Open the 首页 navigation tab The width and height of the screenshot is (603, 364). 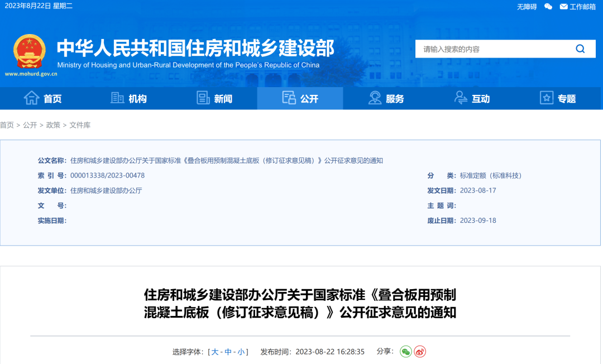(42, 98)
